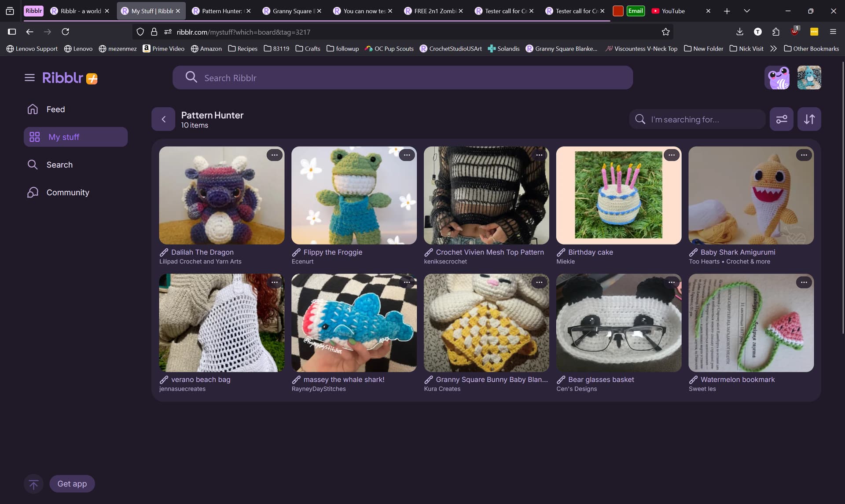845x504 pixels.
Task: Click the Get app button
Action: tap(72, 484)
